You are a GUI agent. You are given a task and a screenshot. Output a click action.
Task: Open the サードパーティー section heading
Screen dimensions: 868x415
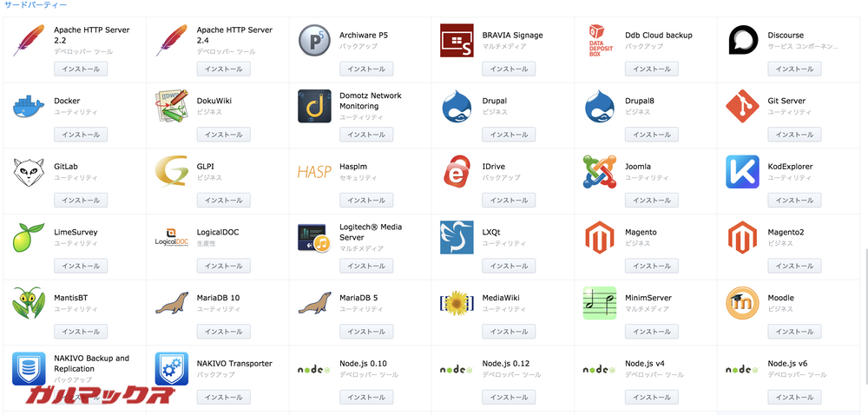click(x=36, y=4)
